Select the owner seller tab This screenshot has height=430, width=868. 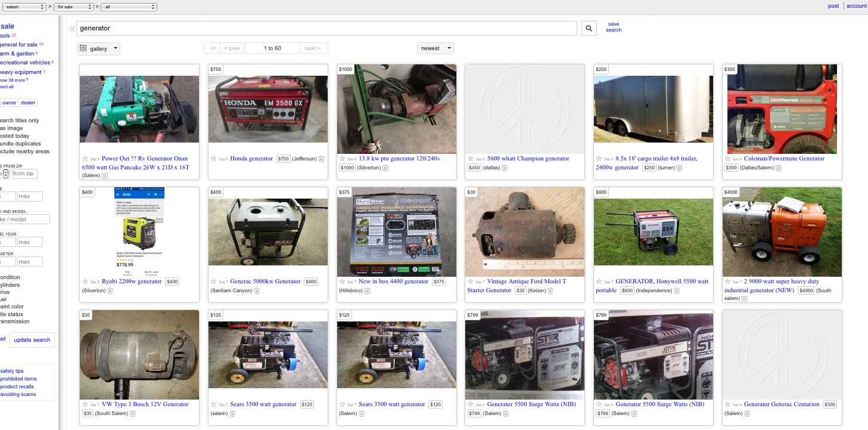pyautogui.click(x=9, y=103)
